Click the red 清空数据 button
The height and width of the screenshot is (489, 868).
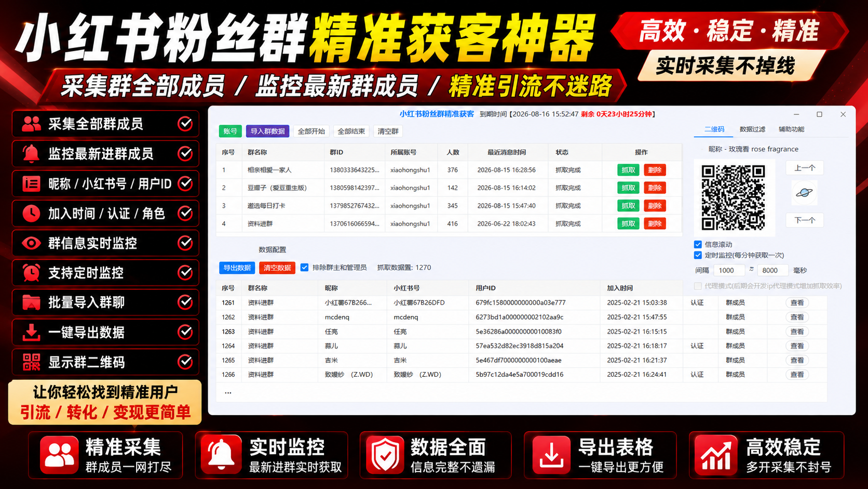[x=277, y=268]
